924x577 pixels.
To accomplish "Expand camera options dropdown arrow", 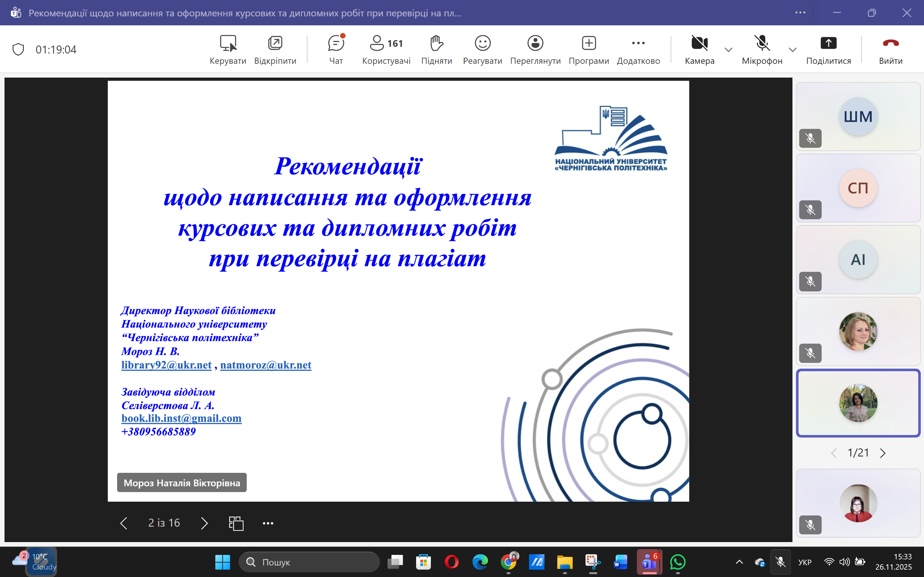I will tap(729, 50).
